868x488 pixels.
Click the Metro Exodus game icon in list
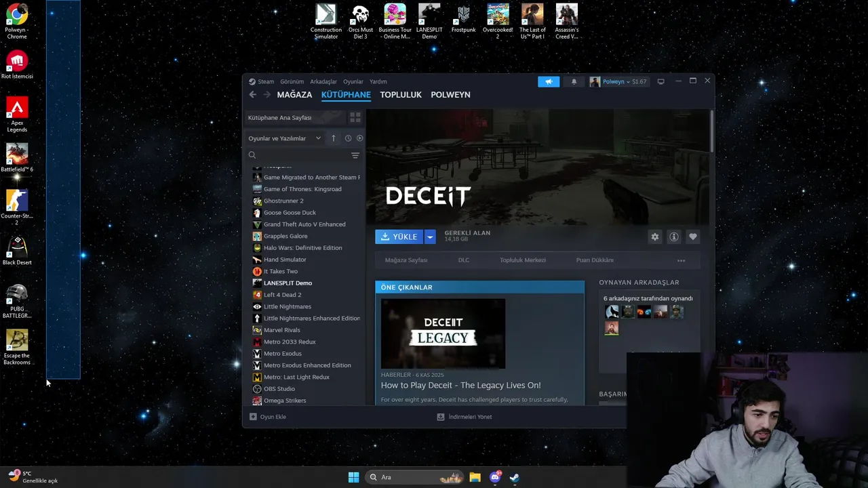[x=257, y=353]
